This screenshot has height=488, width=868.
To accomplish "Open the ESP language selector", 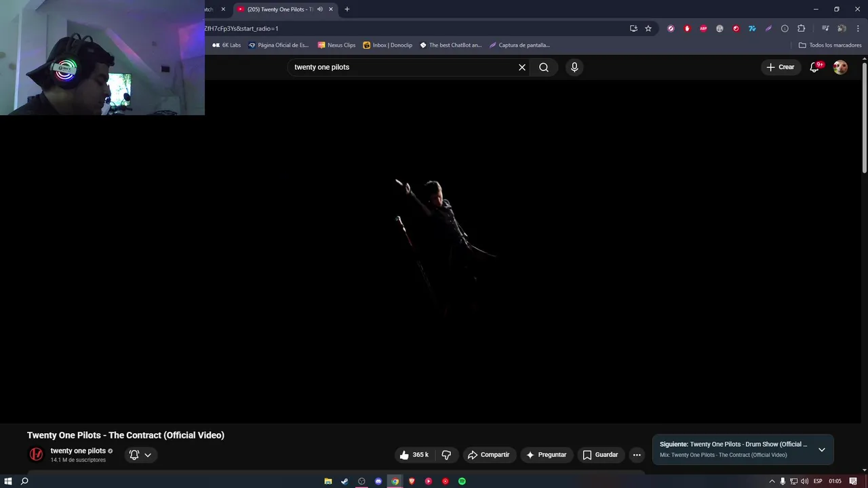I will coord(818,481).
